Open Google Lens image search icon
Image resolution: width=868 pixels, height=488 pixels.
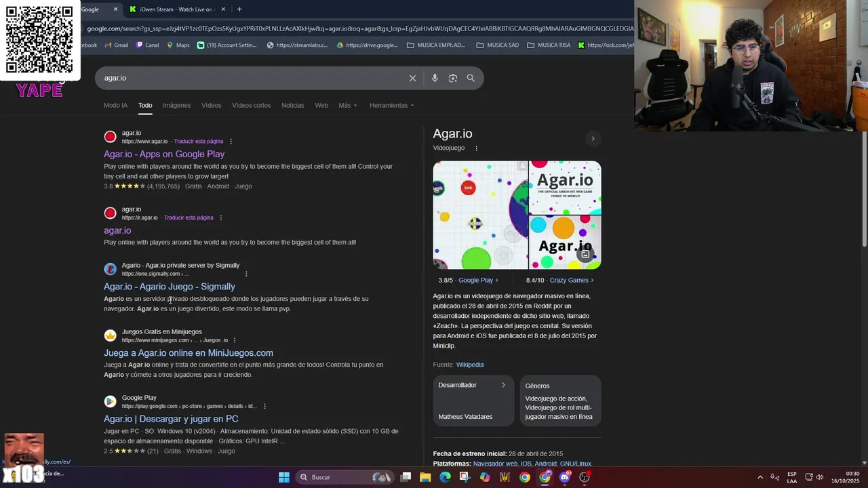point(453,78)
